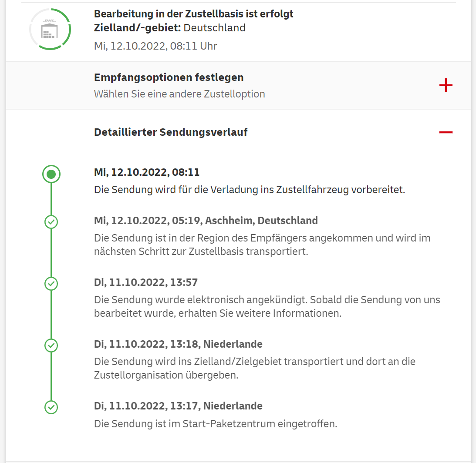Click 'Bearbeitung in der Zustellbasis ist erfolgt' status
476x463 pixels.
(193, 14)
